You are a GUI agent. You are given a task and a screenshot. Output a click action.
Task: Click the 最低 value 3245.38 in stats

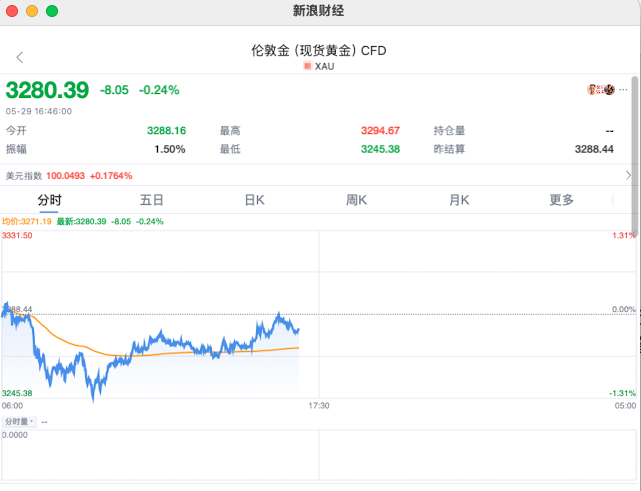coord(380,149)
